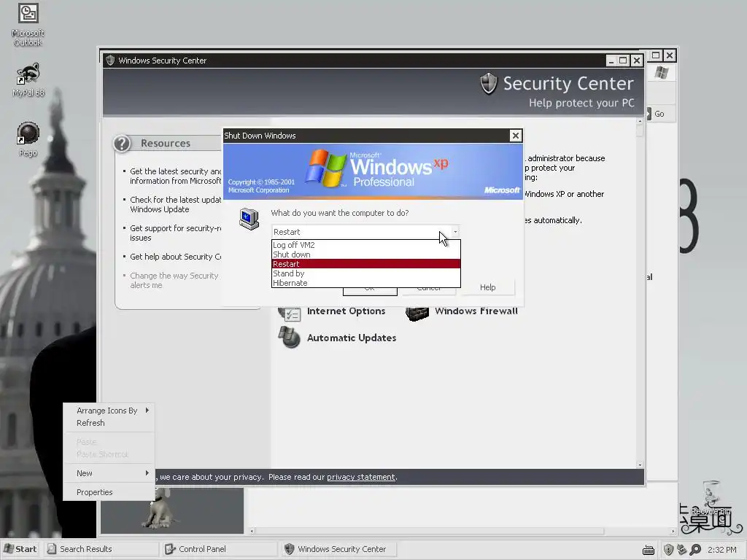Choose Hibernate from the list
This screenshot has width=747, height=560.
366,283
